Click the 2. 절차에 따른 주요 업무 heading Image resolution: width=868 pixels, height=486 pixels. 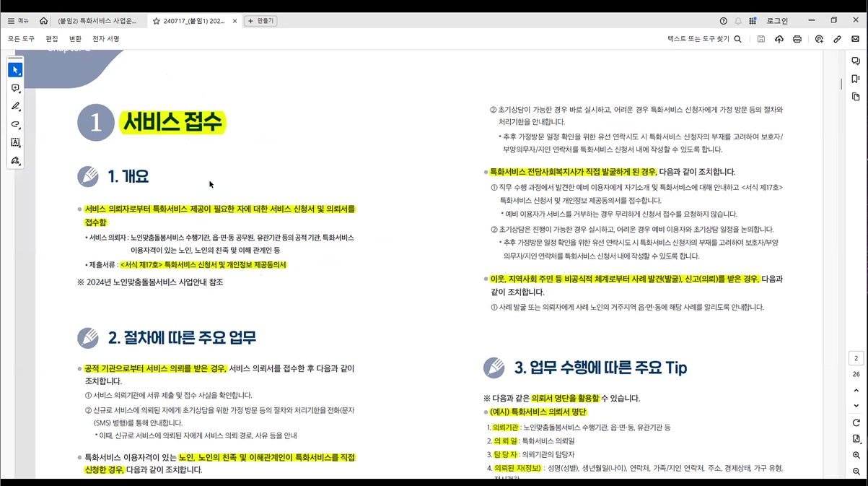[182, 338]
